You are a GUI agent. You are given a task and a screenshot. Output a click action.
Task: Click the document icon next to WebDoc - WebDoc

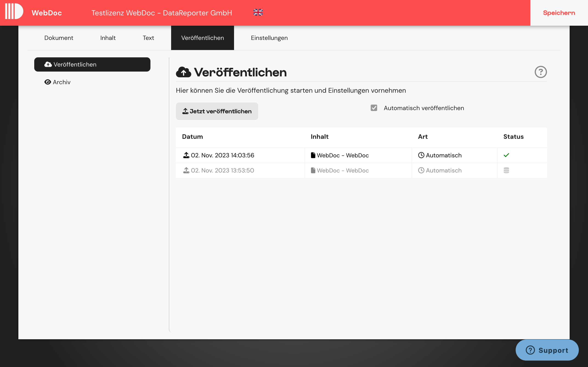point(313,155)
